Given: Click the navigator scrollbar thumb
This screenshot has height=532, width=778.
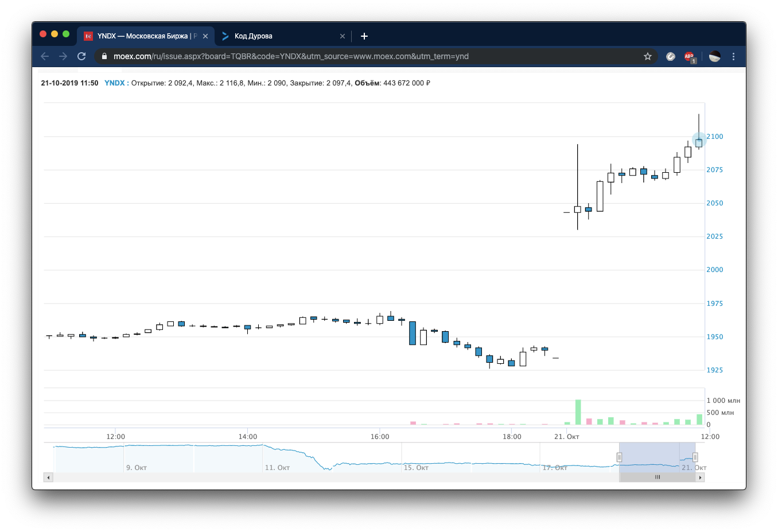Looking at the screenshot, I should (658, 477).
